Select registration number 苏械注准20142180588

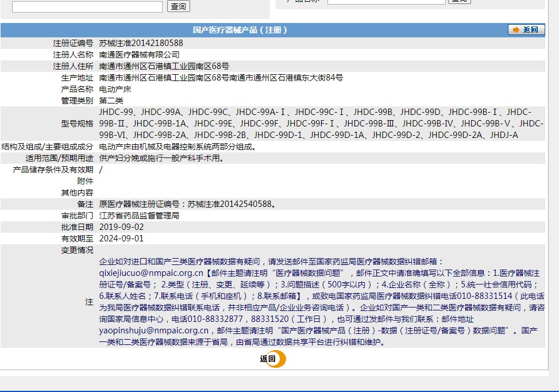(141, 43)
